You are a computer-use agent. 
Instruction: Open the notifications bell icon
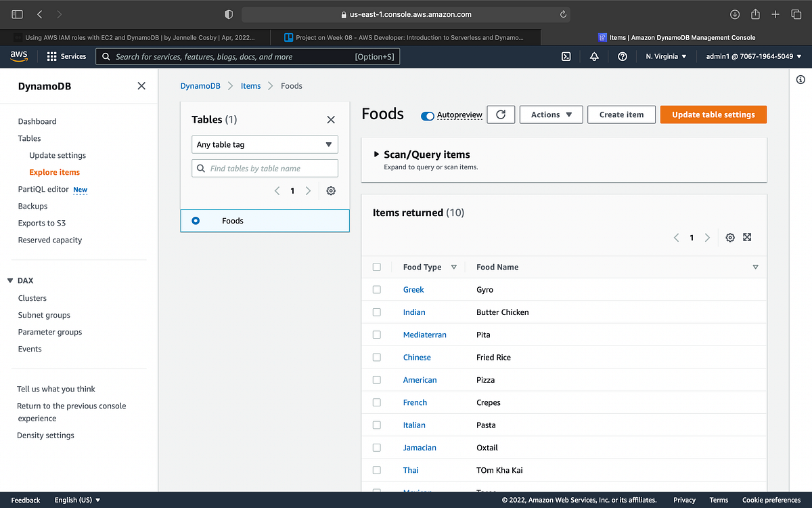coord(594,56)
